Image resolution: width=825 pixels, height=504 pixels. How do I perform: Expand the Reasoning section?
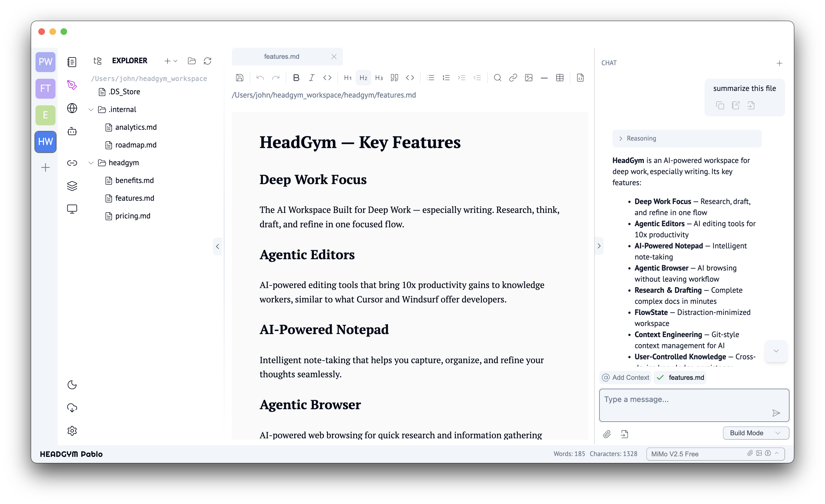(x=687, y=139)
